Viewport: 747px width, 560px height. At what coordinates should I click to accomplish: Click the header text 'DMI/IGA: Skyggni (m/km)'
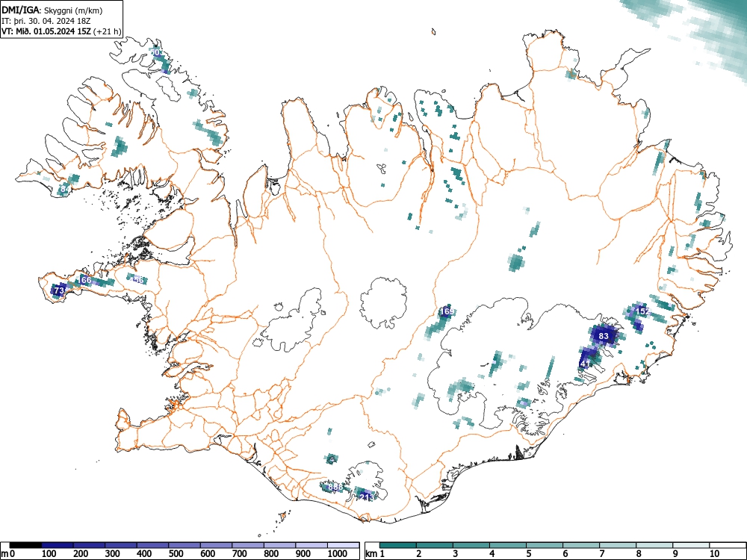pyautogui.click(x=52, y=10)
